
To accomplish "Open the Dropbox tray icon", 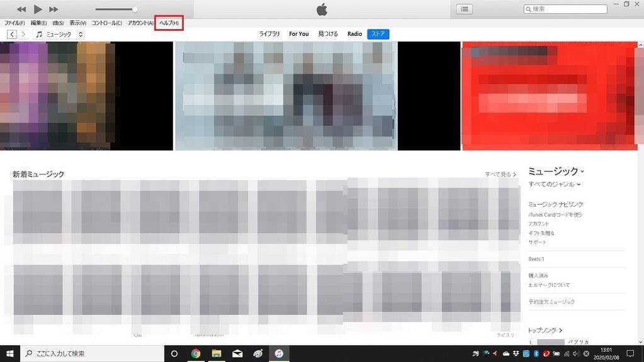I will (x=516, y=354).
